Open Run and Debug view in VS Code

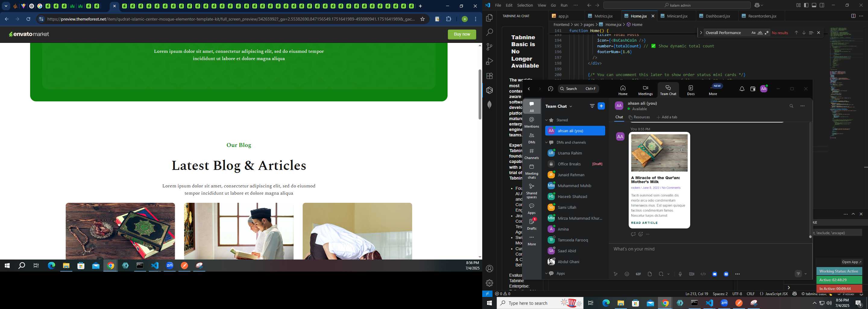(x=489, y=61)
